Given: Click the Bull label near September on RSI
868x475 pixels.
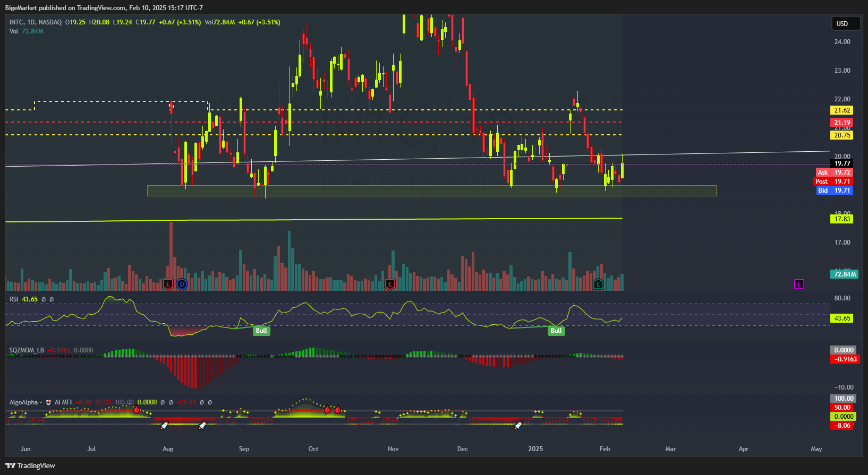Looking at the screenshot, I should (261, 331).
